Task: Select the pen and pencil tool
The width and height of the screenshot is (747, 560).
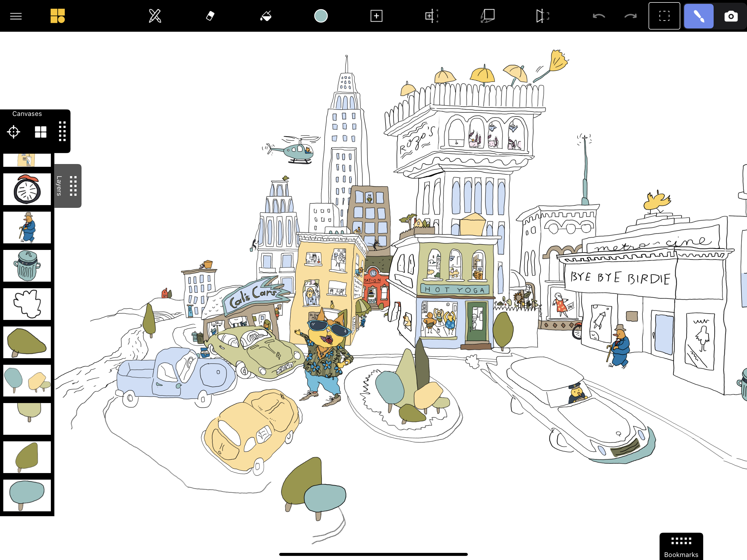Action: [155, 16]
